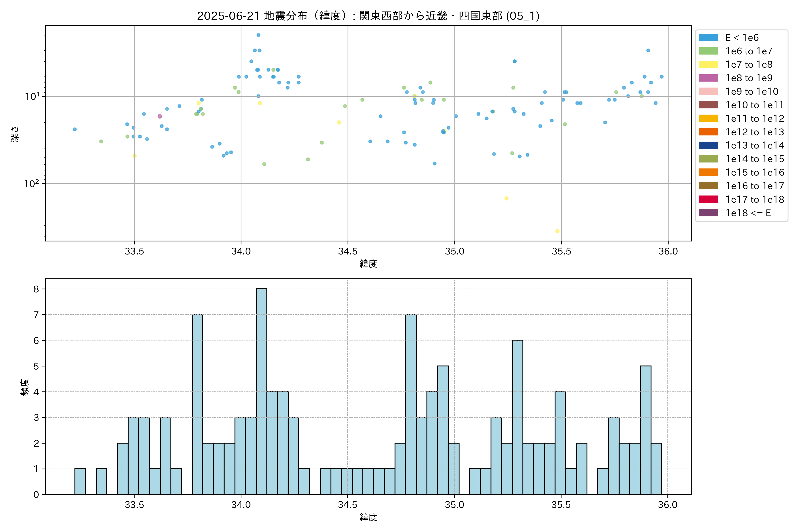Click the yellow scatter point near latitude 35.25
The width and height of the screenshot is (798, 532).
pyautogui.click(x=506, y=198)
